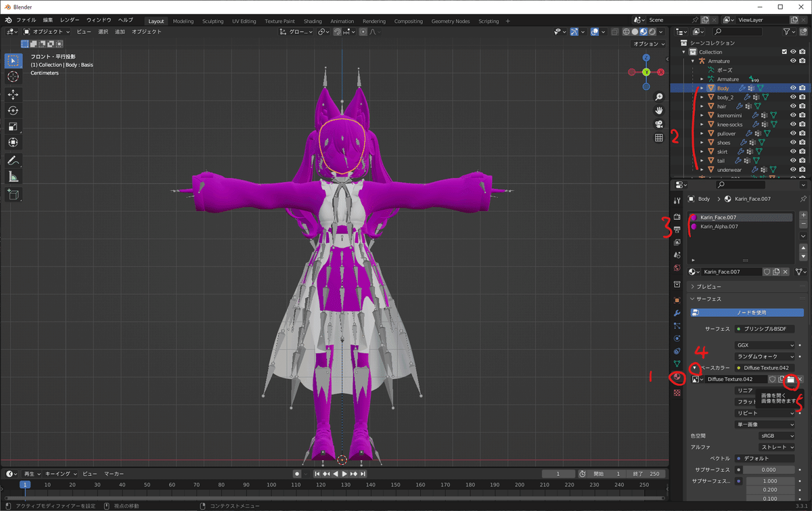Open the オプション viewport options button
Screen dimensions: 812x511
pyautogui.click(x=649, y=44)
